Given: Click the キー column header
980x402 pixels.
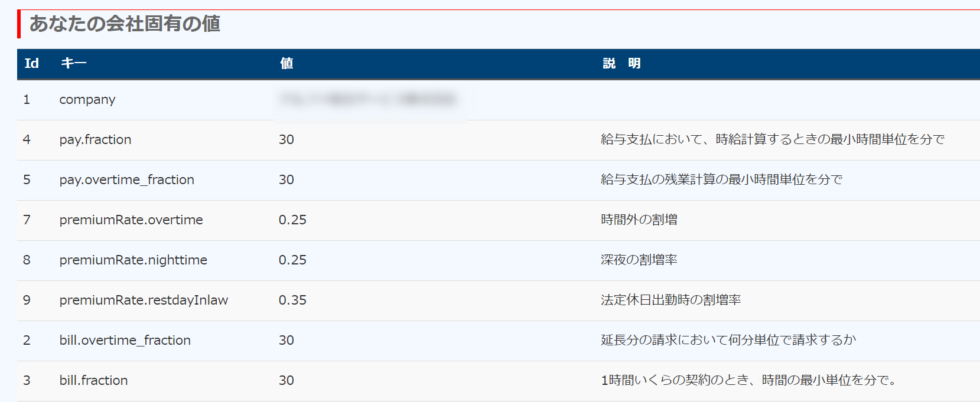Looking at the screenshot, I should tap(73, 63).
